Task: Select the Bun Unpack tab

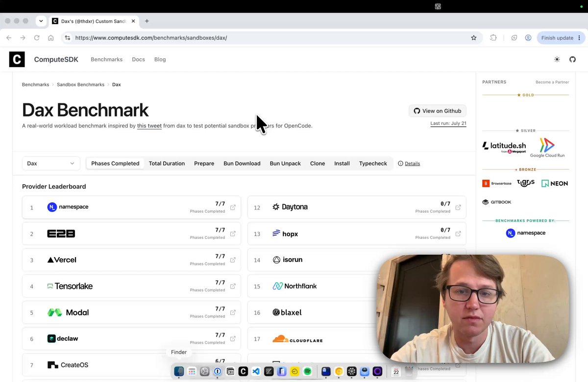Action: [x=285, y=164]
